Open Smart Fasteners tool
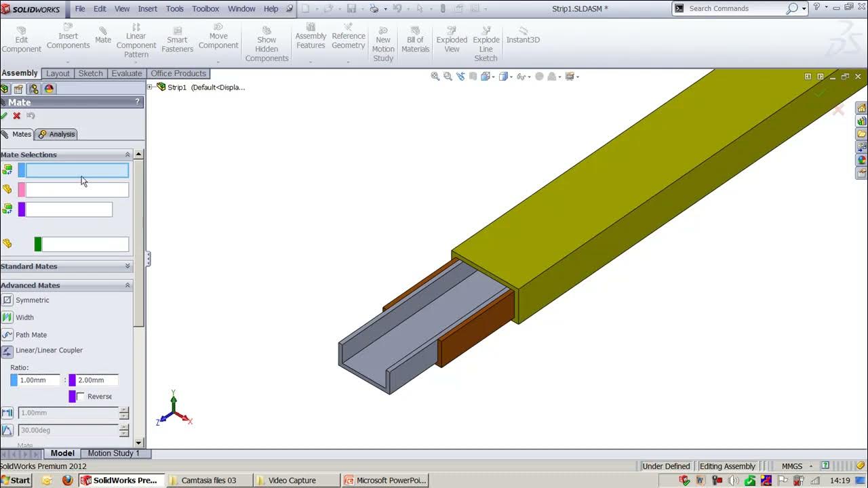This screenshot has width=868, height=488. click(x=177, y=40)
